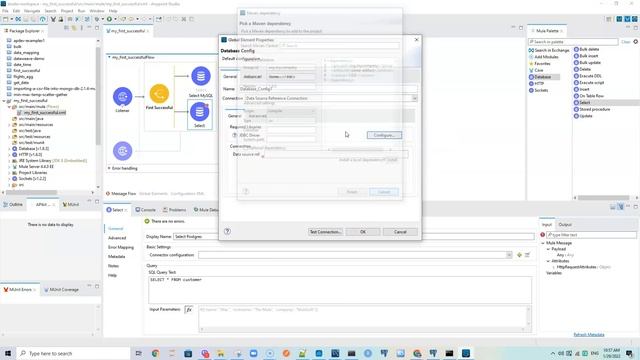Click Cancel in Database Config dialog
The height and width of the screenshot is (360, 640).
pos(400,232)
